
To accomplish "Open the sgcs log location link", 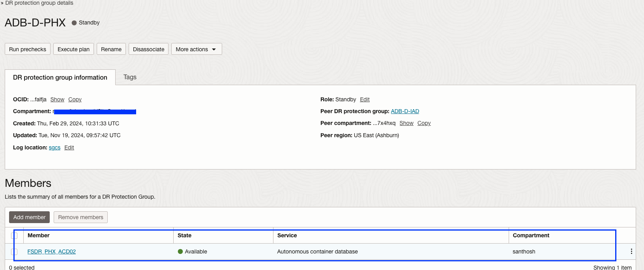I will (54, 147).
